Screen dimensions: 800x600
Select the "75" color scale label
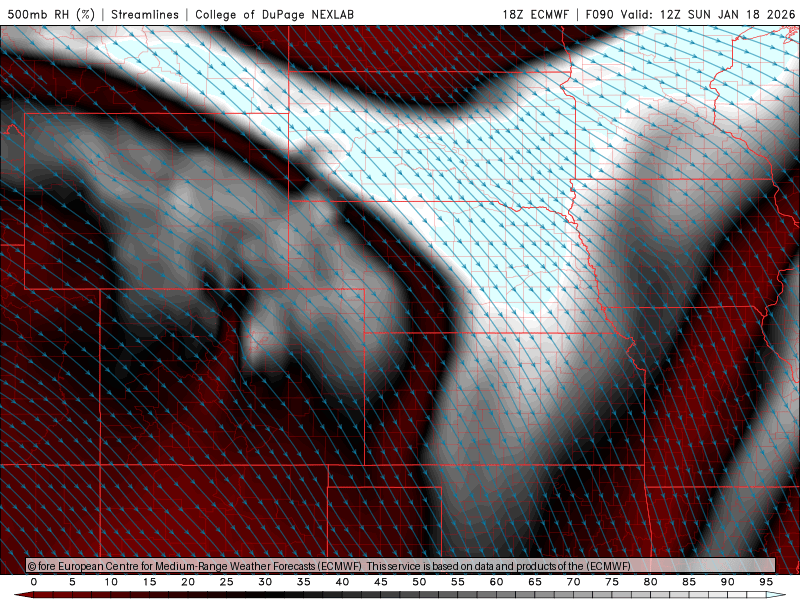612,582
